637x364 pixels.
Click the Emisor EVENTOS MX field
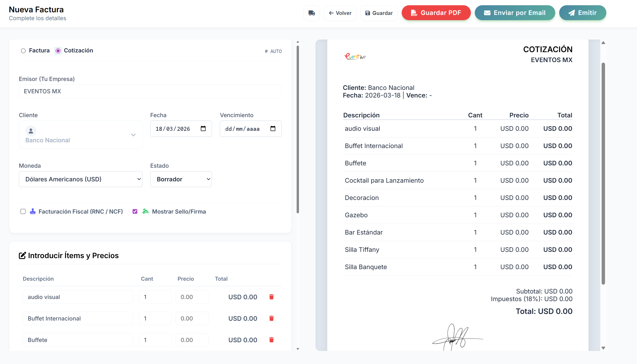[150, 91]
